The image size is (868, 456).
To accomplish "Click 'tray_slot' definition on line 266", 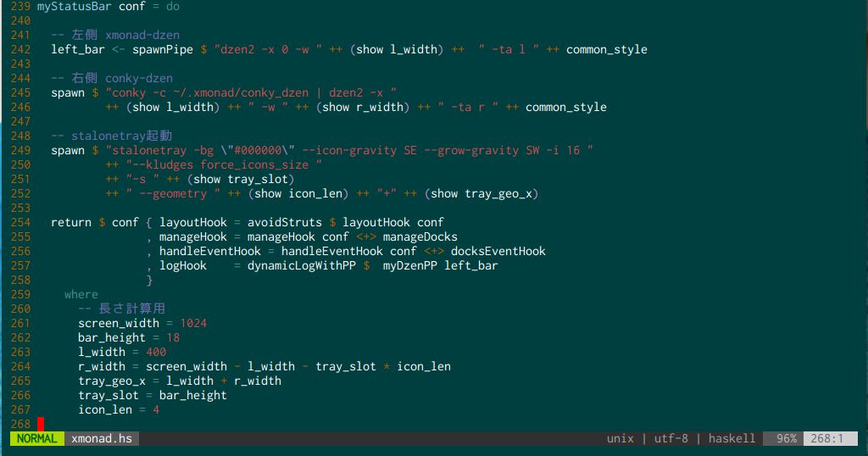I will click(108, 395).
